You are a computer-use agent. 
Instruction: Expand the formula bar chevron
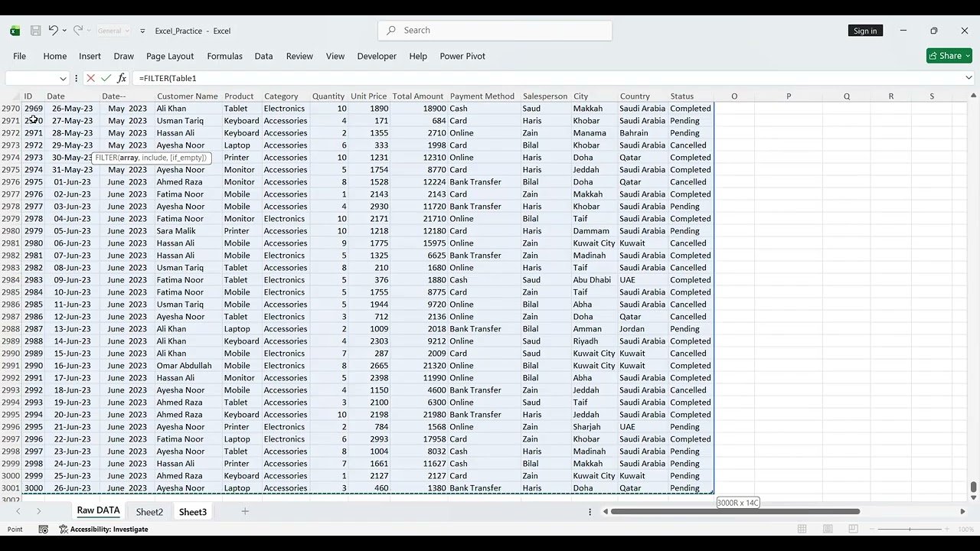[969, 78]
